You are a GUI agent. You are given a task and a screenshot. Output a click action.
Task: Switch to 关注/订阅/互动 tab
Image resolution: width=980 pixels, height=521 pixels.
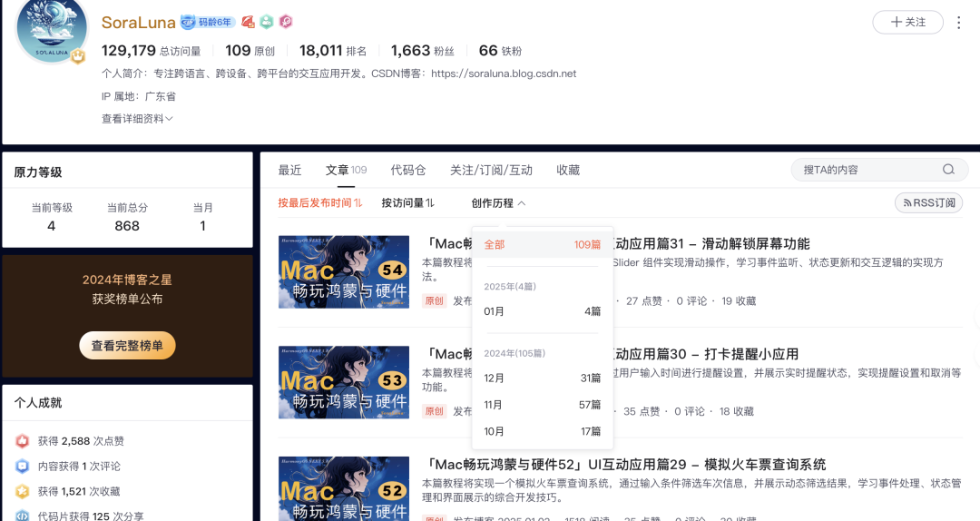491,170
